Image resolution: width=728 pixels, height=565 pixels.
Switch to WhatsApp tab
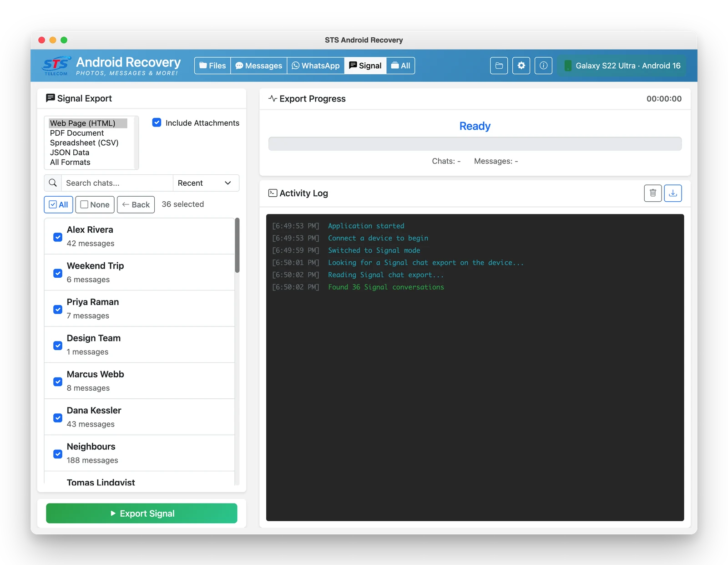tap(316, 66)
